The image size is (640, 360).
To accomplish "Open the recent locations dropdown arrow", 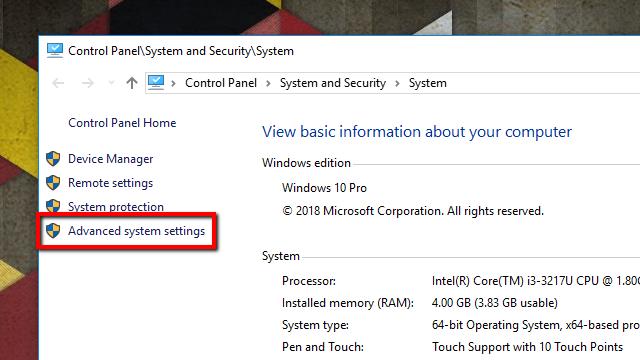I will pos(111,83).
